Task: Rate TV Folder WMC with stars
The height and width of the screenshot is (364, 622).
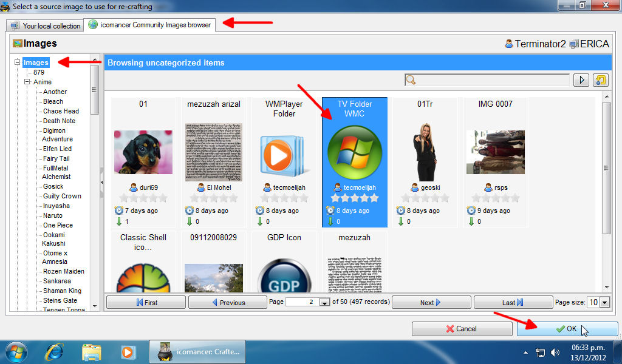Action: (355, 198)
